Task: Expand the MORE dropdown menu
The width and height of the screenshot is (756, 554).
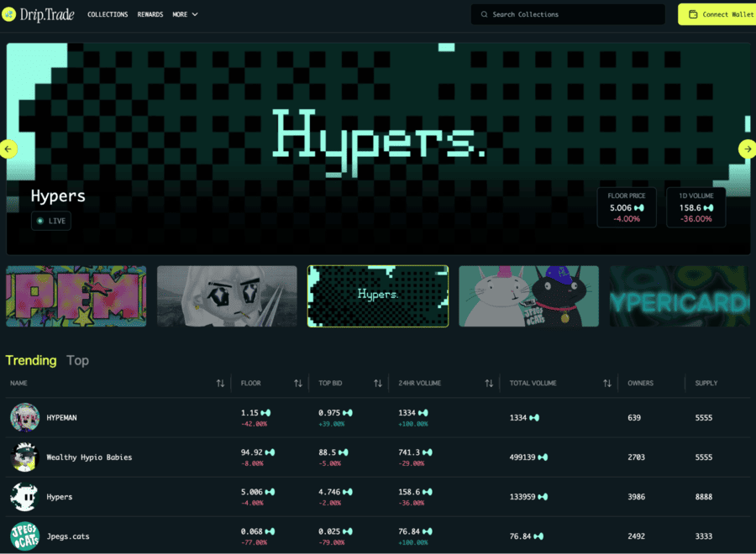Action: [x=185, y=14]
